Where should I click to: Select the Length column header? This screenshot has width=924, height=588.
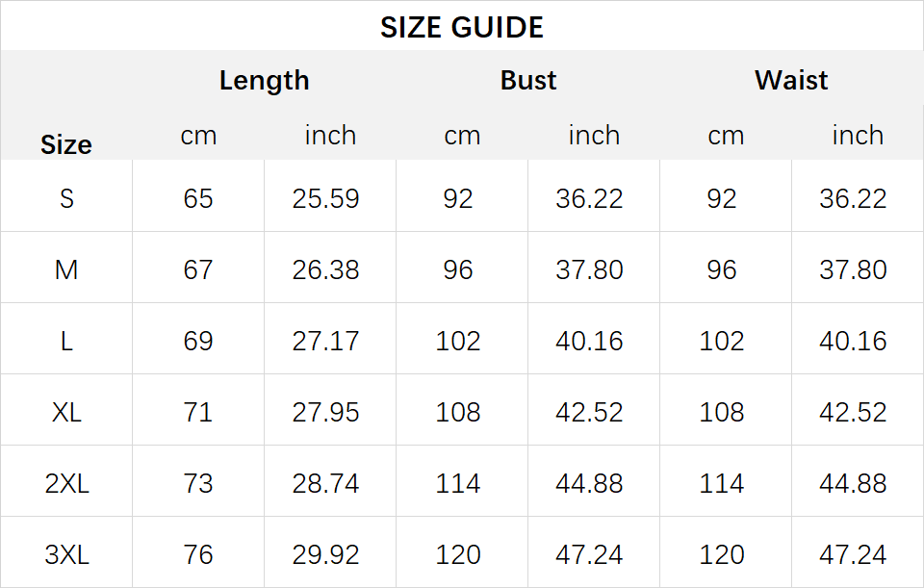pyautogui.click(x=264, y=81)
